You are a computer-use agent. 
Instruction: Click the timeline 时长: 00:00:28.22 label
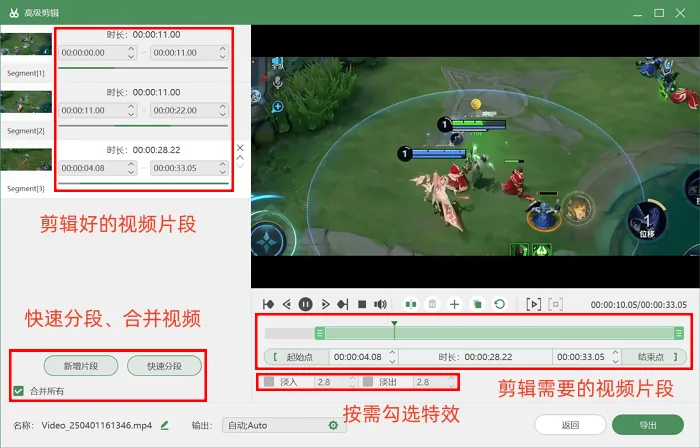coord(475,357)
